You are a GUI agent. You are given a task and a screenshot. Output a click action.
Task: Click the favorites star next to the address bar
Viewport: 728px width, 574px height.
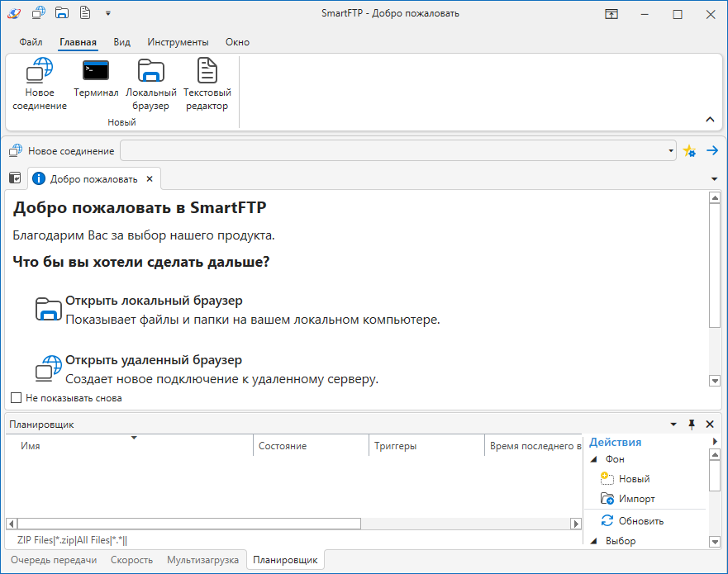click(x=690, y=150)
